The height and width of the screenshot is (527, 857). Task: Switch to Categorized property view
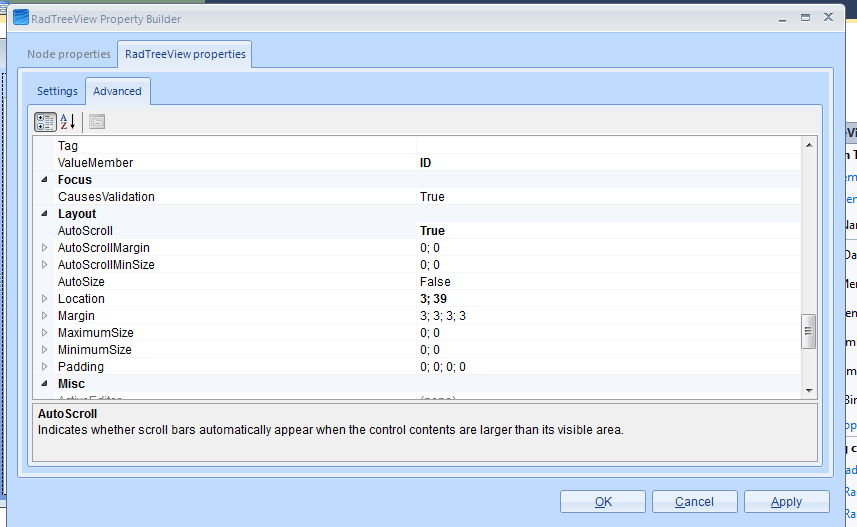[45, 122]
